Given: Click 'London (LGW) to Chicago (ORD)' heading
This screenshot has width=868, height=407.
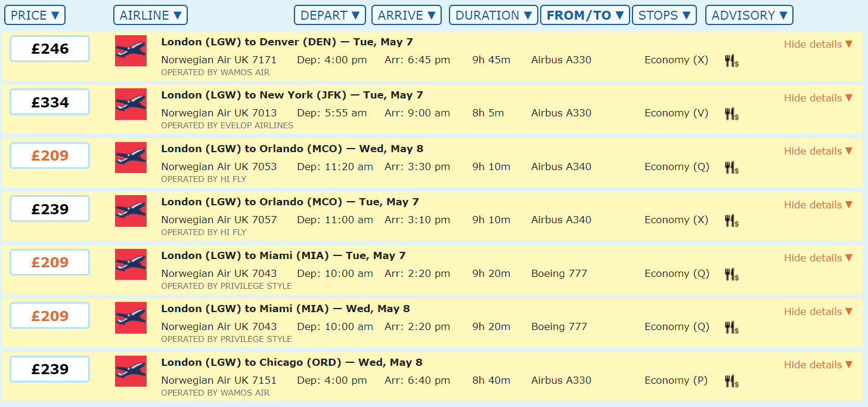Looking at the screenshot, I should tap(251, 362).
